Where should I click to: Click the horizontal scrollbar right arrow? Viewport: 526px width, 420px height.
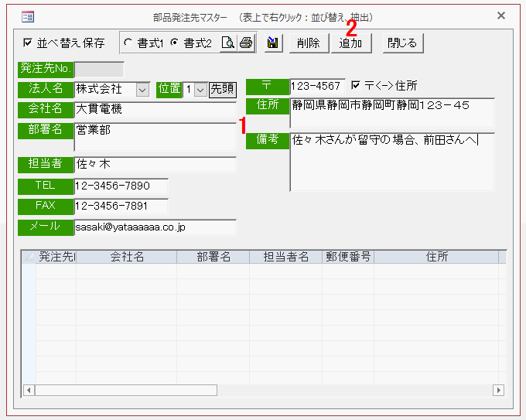click(498, 390)
